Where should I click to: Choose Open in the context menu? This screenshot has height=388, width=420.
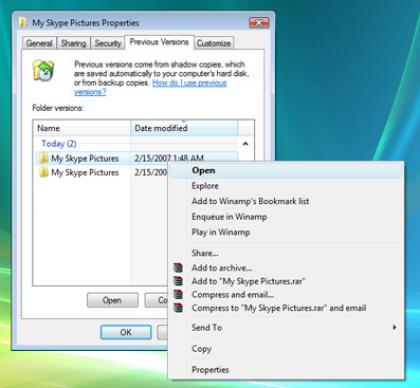click(286, 170)
